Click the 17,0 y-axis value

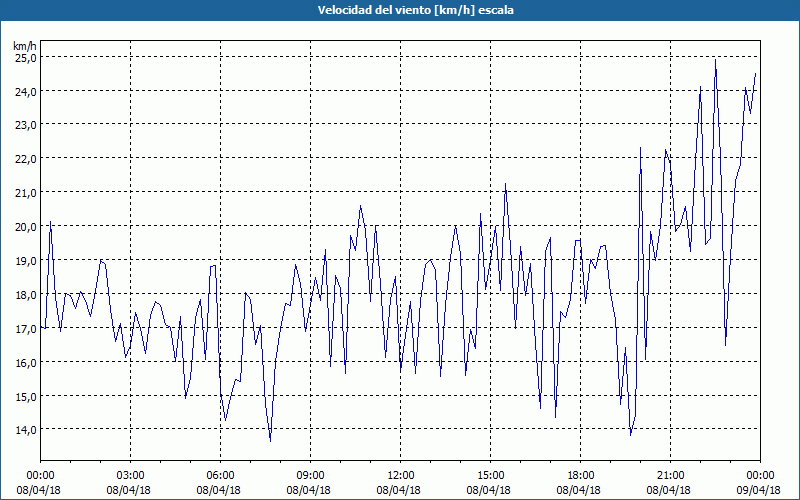click(x=25, y=329)
